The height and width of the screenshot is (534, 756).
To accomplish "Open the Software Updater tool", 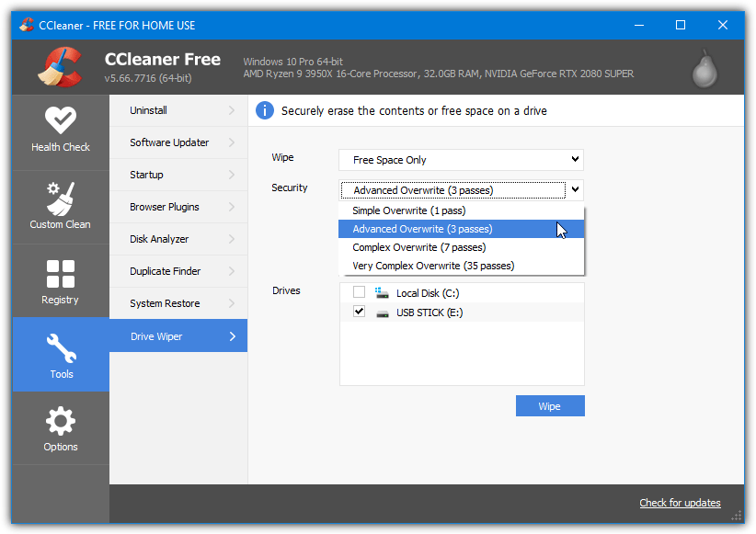I will point(178,142).
